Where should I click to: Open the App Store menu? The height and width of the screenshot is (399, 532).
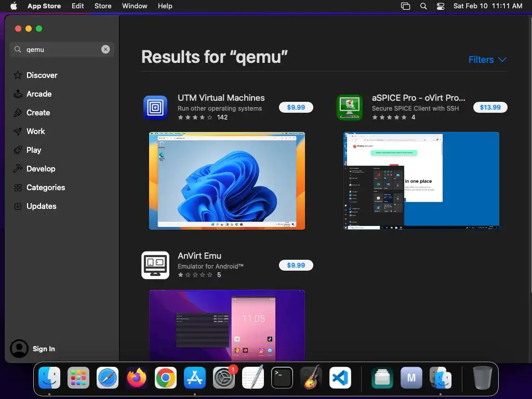44,6
